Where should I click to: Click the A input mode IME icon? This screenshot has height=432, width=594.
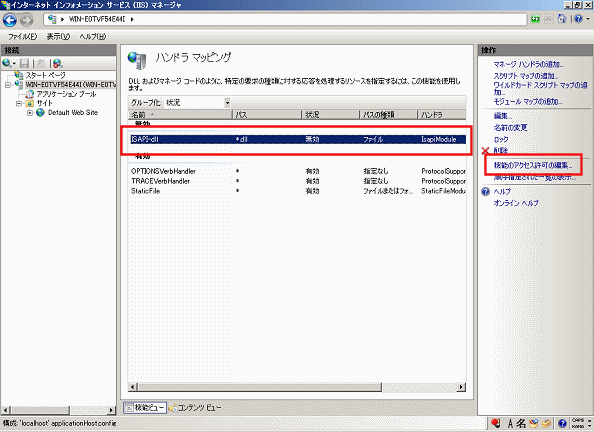(510, 423)
